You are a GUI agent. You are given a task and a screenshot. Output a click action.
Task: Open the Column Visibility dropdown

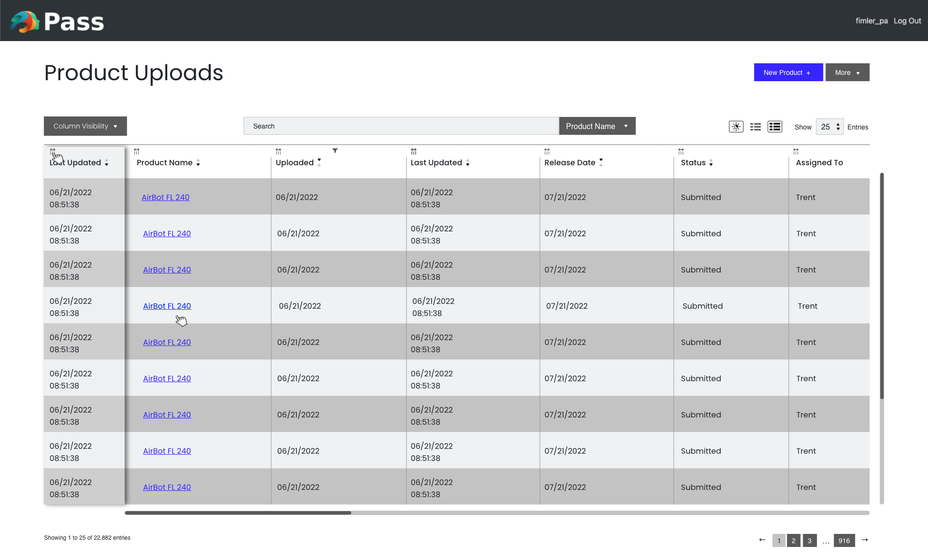[x=86, y=126]
